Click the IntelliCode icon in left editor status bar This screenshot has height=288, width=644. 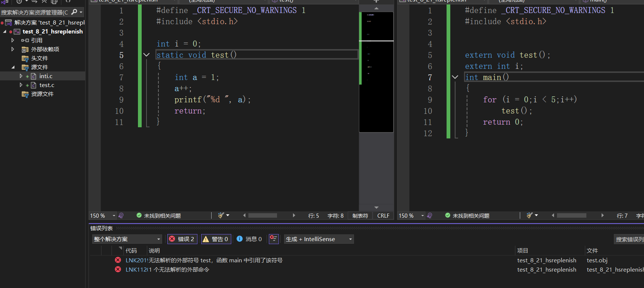121,215
